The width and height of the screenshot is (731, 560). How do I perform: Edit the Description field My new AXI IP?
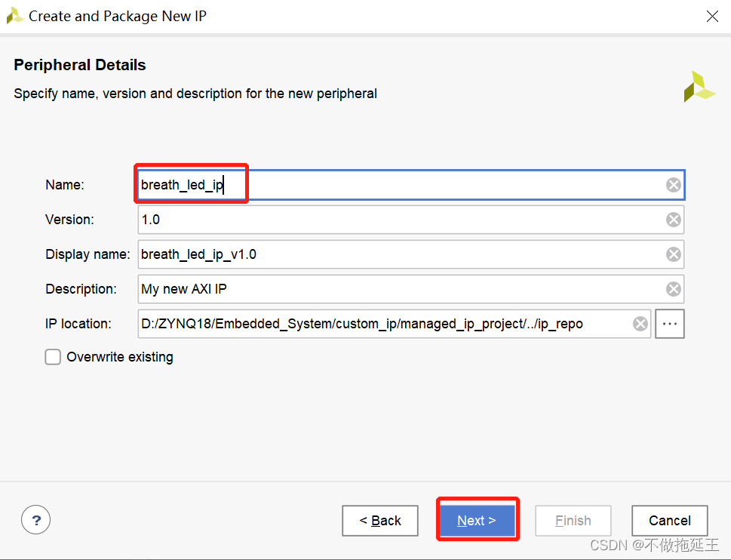pyautogui.click(x=410, y=289)
